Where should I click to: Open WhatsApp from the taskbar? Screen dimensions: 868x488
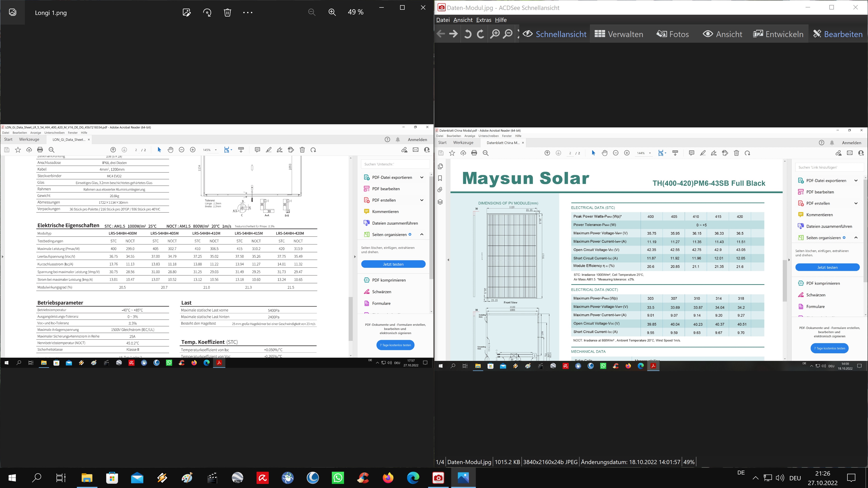338,478
